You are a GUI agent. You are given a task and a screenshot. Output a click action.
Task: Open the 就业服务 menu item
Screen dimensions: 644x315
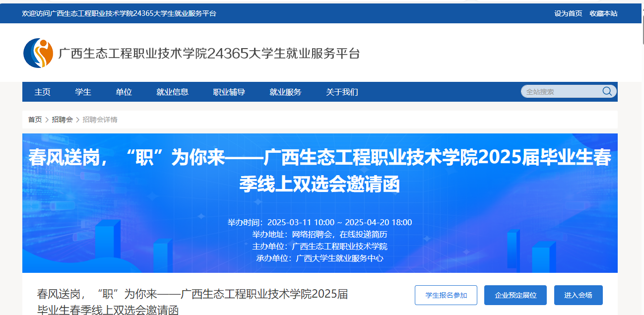(x=285, y=92)
